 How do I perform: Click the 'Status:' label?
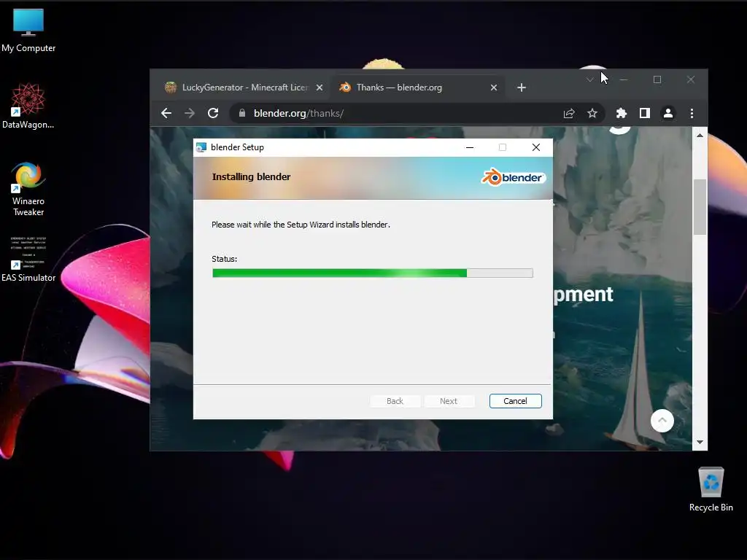tap(225, 259)
